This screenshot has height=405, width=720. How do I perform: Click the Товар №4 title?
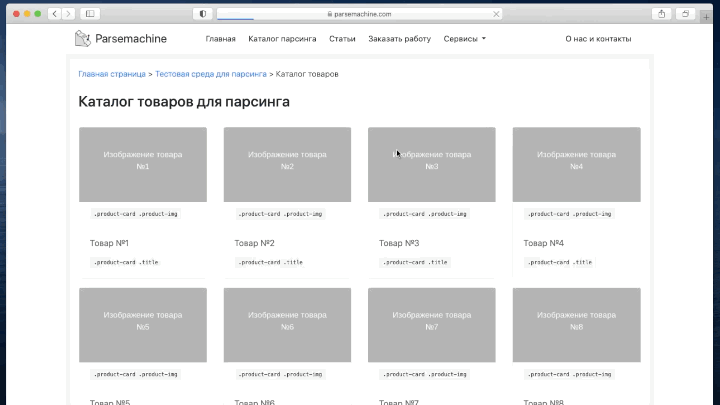coord(544,243)
